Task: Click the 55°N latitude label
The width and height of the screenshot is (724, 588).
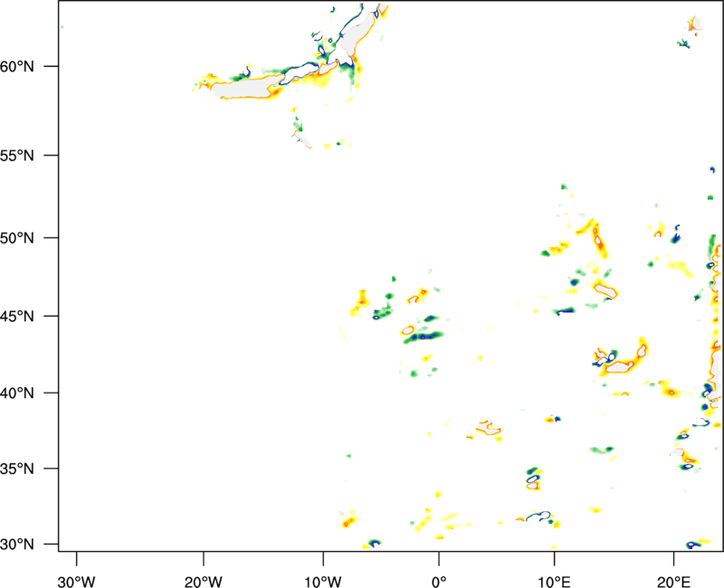Action: pyautogui.click(x=17, y=156)
